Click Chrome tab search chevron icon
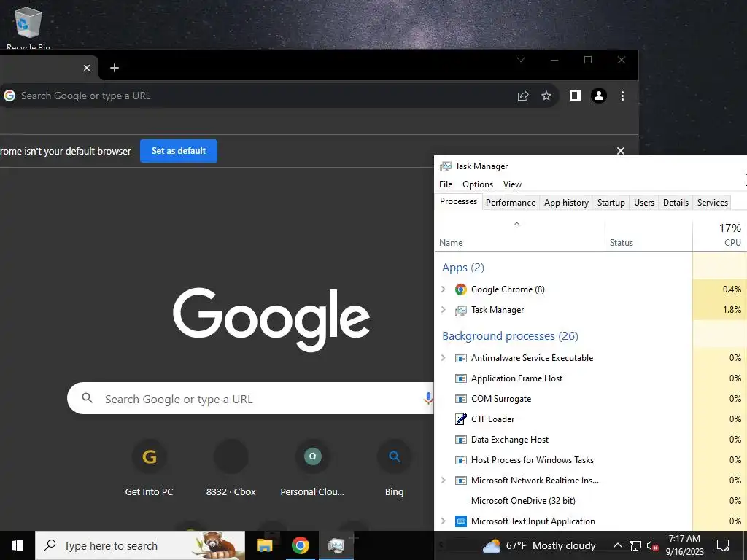This screenshot has height=560, width=747. [521, 60]
